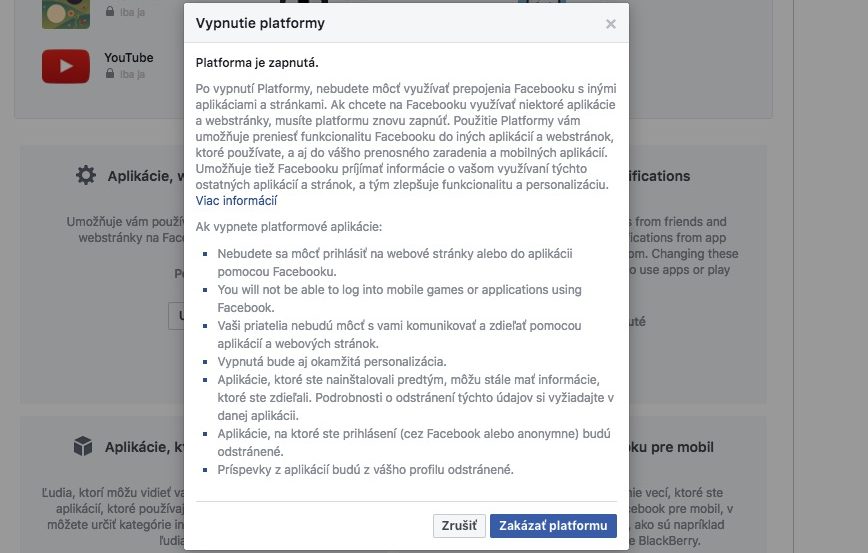Click the partially visible app thumbnail above YouTube
The image size is (868, 553).
(x=65, y=14)
